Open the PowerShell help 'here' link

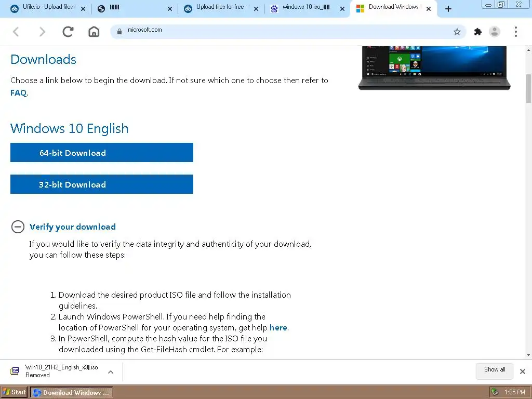[278, 328]
